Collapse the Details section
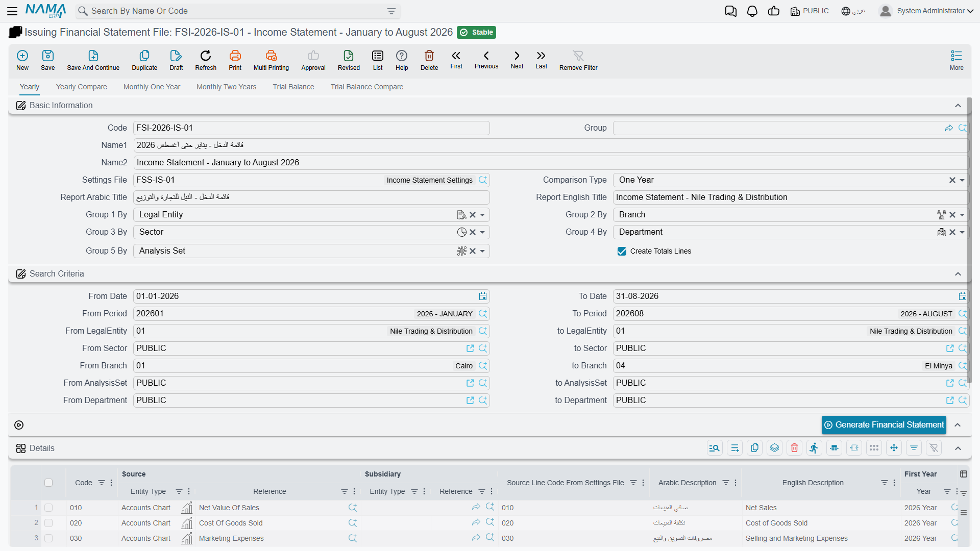This screenshot has height=551, width=980. tap(958, 448)
